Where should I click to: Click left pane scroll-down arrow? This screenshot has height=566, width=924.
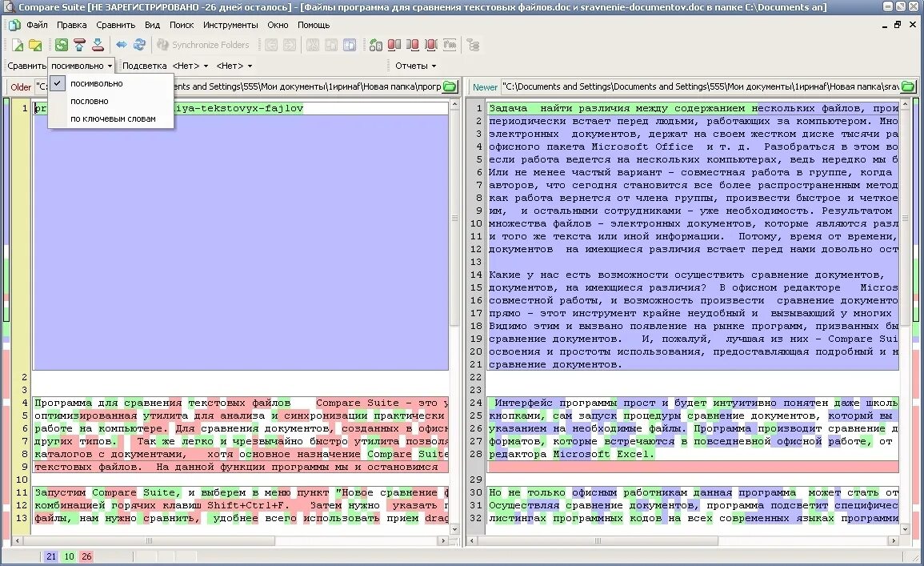pos(454,529)
